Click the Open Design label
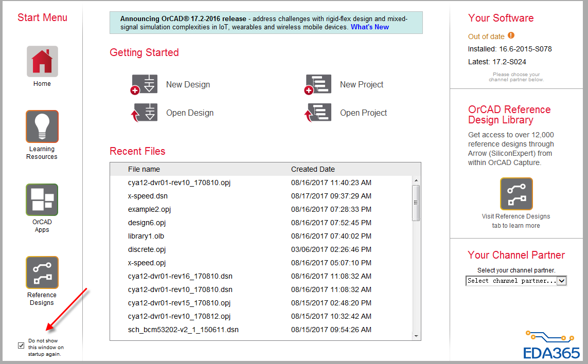 [x=190, y=113]
